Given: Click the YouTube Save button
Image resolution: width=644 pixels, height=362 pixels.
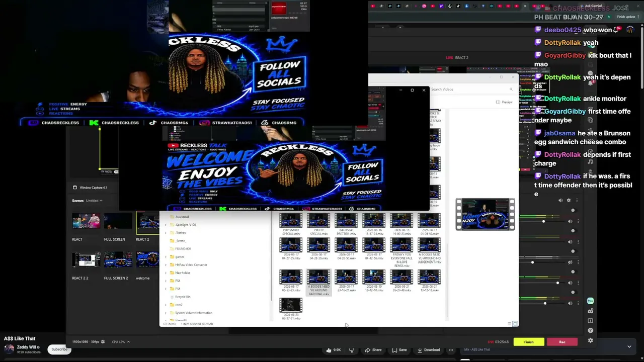Looking at the screenshot, I should tap(399, 350).
